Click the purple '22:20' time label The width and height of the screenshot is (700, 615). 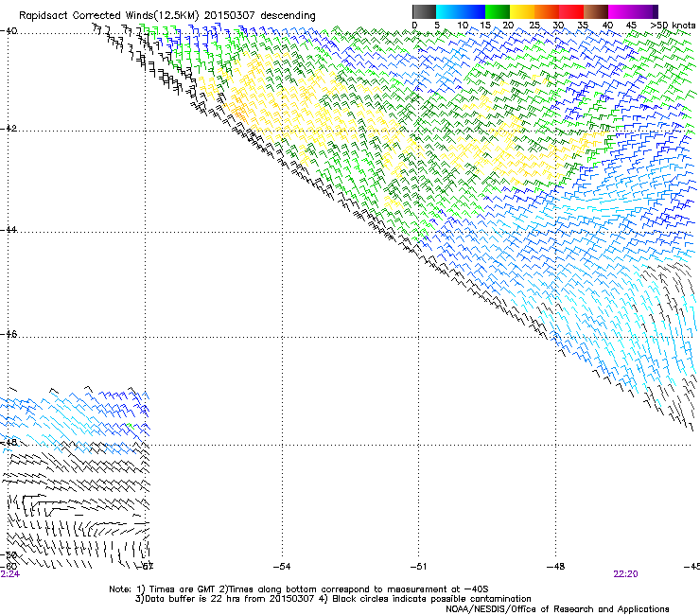point(625,574)
